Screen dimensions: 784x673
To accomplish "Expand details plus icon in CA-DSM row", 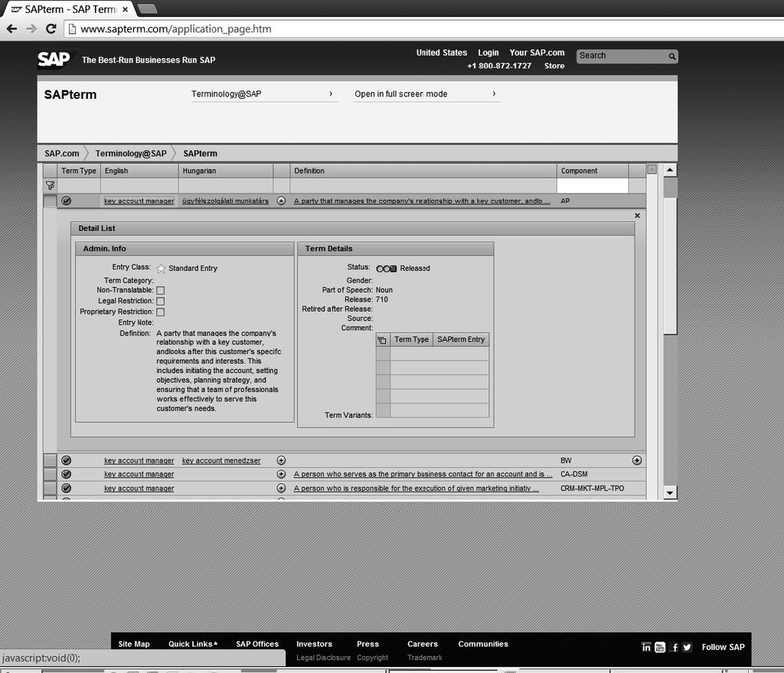I will point(281,474).
